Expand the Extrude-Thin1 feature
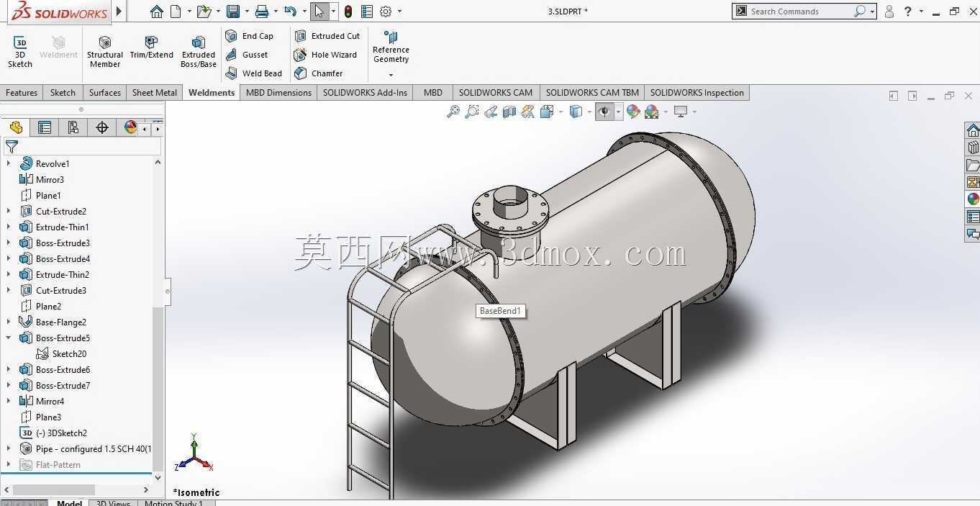Screen dimensions: 980x506 [9, 227]
